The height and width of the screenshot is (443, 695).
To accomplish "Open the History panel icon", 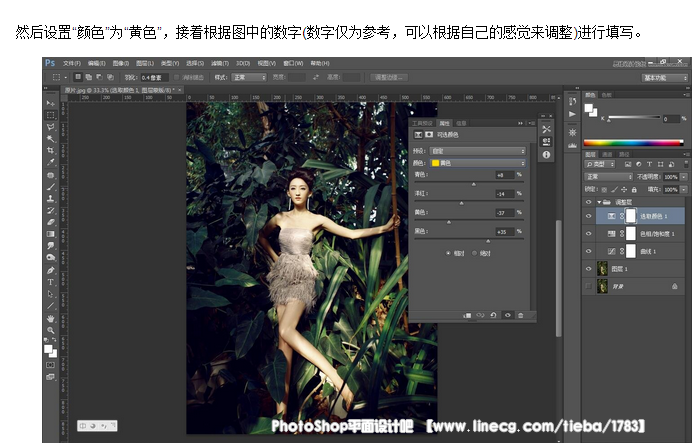I will click(573, 102).
